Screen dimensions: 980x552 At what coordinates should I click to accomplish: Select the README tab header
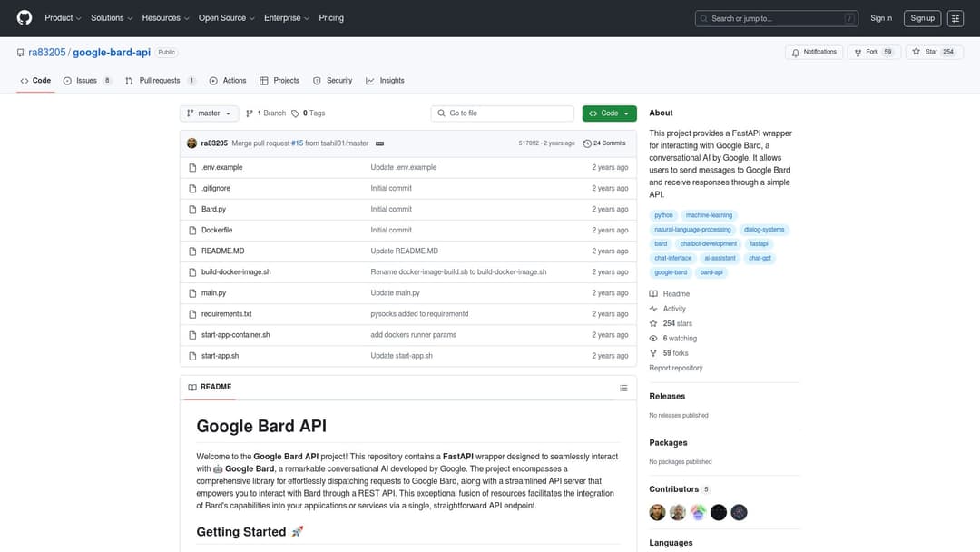[210, 387]
